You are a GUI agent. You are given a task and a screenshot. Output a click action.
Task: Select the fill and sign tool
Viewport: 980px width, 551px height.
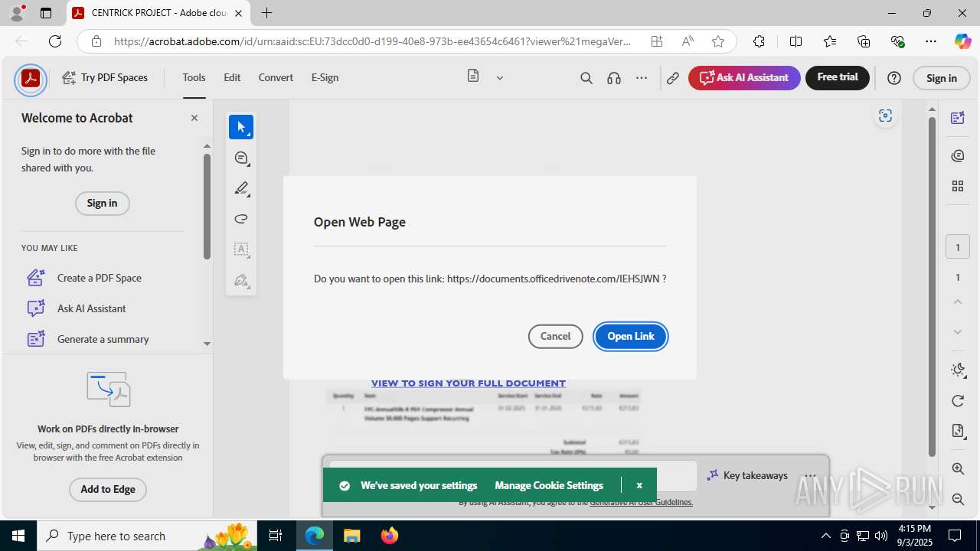(241, 280)
